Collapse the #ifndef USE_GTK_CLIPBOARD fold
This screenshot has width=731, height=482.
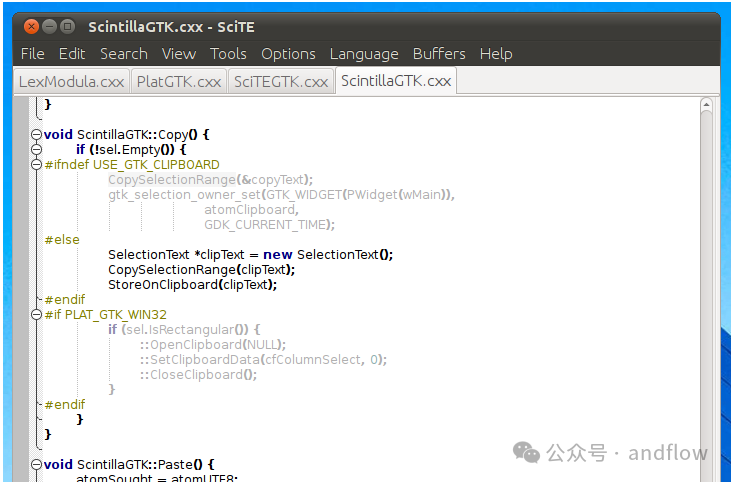point(36,165)
